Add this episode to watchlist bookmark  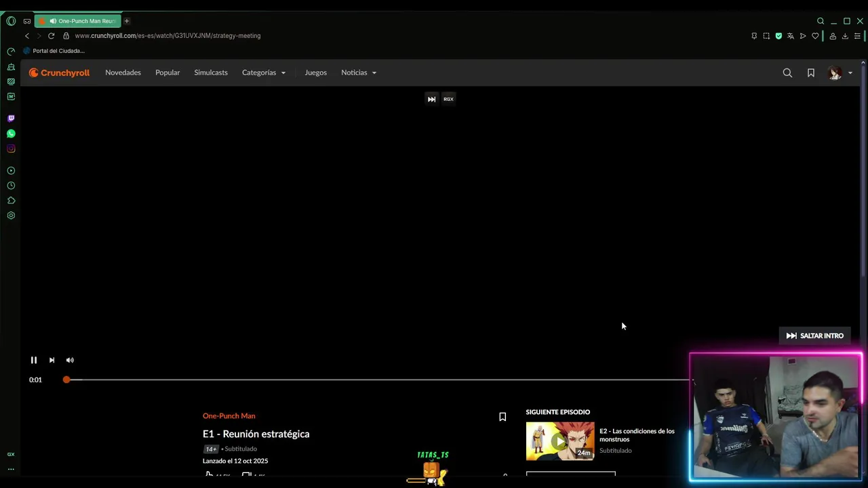502,417
